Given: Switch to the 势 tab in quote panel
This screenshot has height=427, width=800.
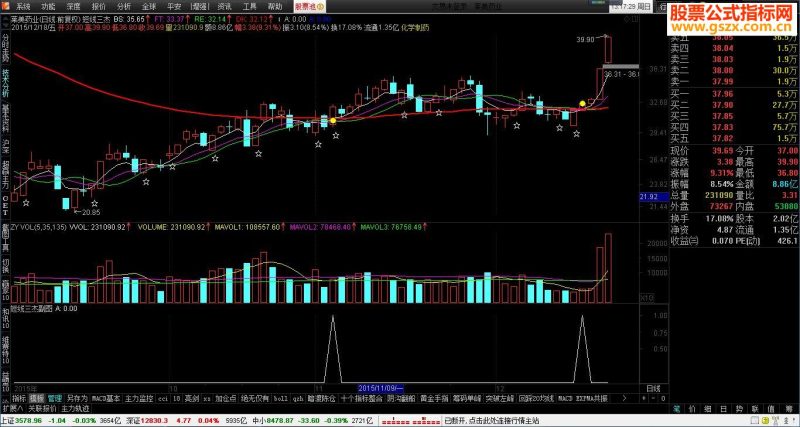Looking at the screenshot, I should (x=740, y=408).
